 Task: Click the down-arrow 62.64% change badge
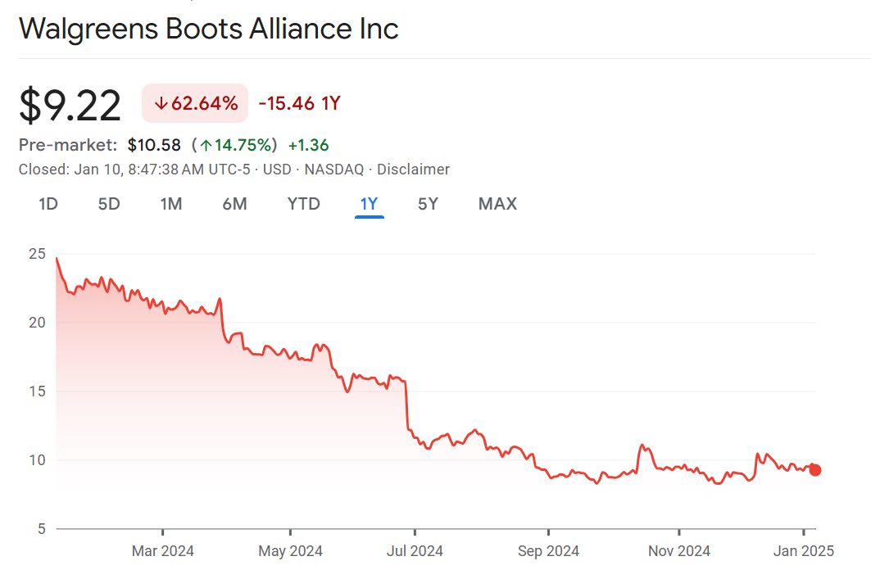pyautogui.click(x=195, y=103)
